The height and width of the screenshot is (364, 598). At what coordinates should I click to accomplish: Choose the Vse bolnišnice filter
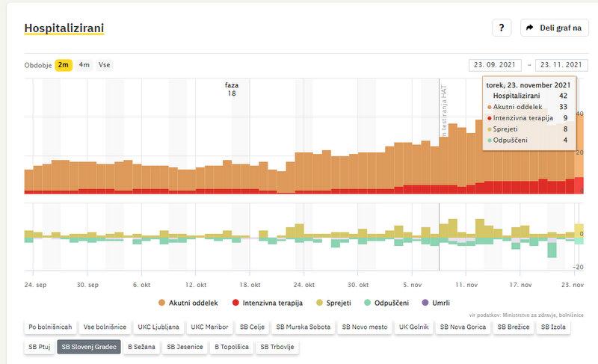pos(105,327)
